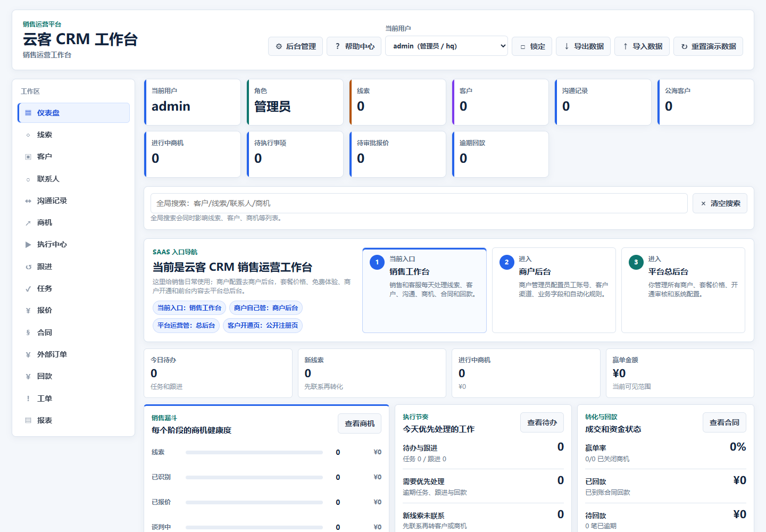The height and width of the screenshot is (532, 766).
Task: Click the arrow icon beside 商机
Action: click(28, 223)
